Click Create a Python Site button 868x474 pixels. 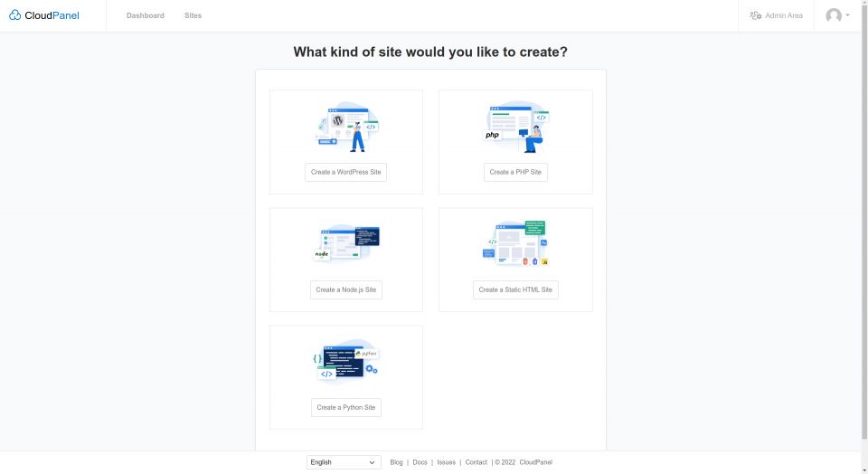click(346, 408)
